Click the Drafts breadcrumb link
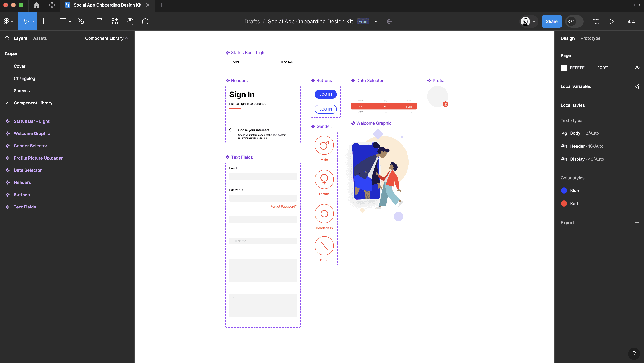This screenshot has width=644, height=363. [x=252, y=21]
